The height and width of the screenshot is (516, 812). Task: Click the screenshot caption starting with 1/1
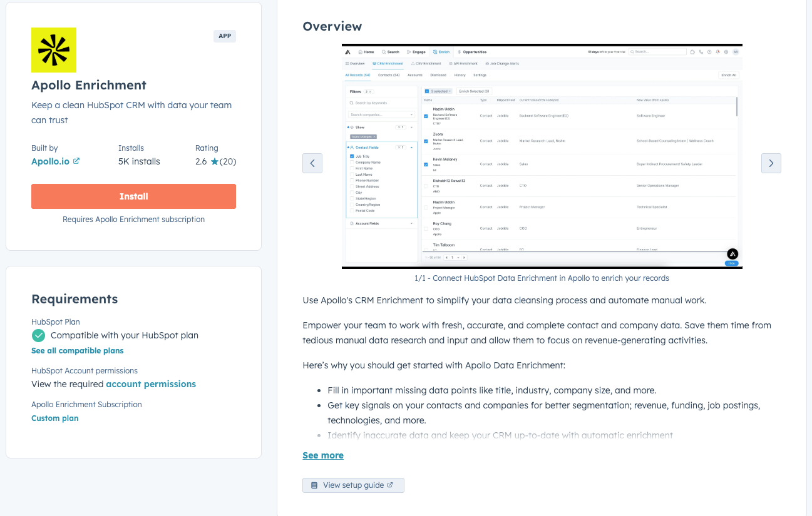coord(542,278)
